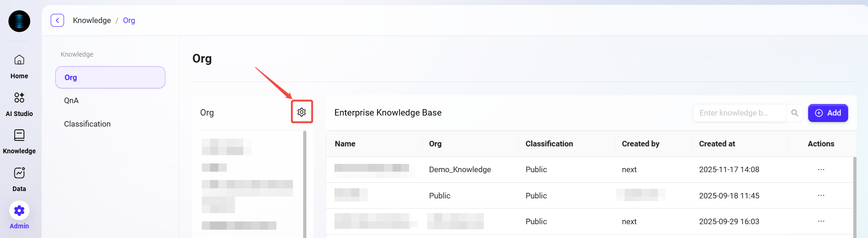
Task: Click the Knowledge breadcrumb link
Action: point(92,20)
